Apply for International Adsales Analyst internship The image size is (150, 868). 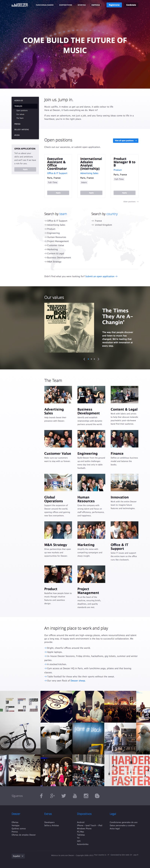tap(91, 193)
